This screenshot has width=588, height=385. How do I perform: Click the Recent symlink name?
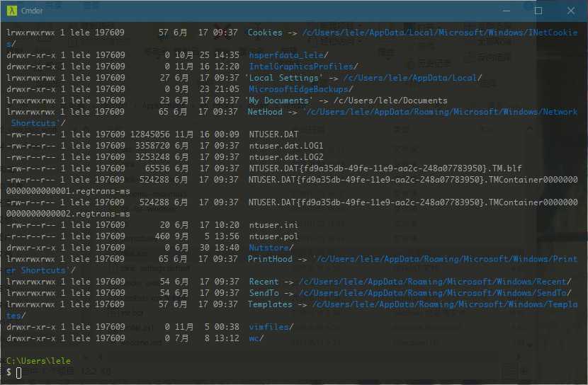[264, 281]
